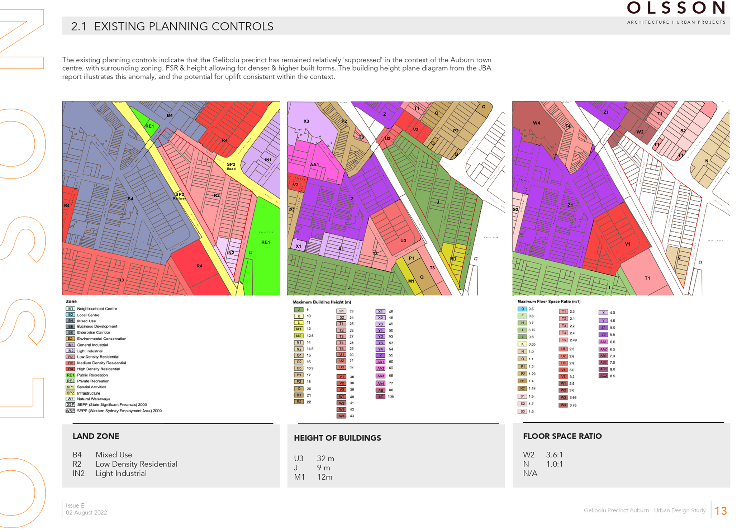Select the M2 12.5 height legend swatch
This screenshot has height=532, width=756.
(x=299, y=336)
